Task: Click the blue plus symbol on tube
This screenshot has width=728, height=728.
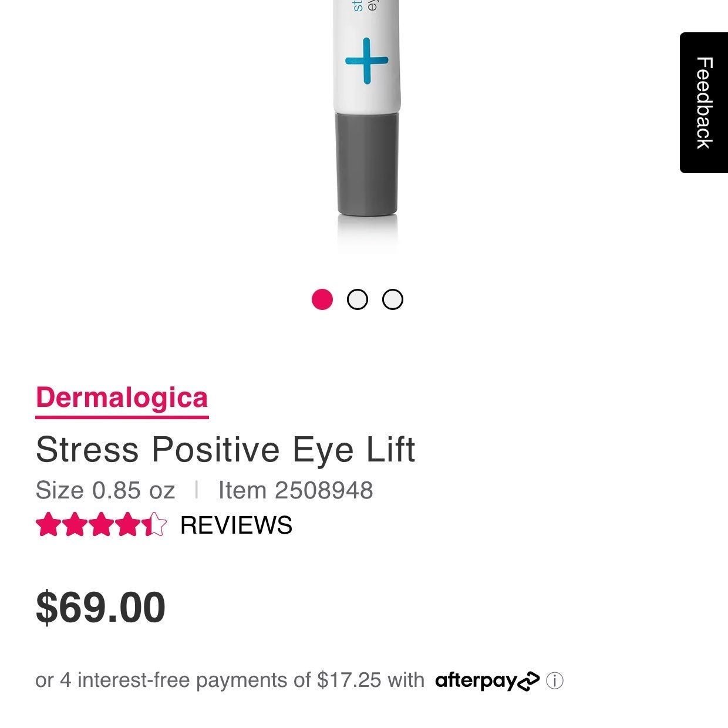Action: click(366, 60)
